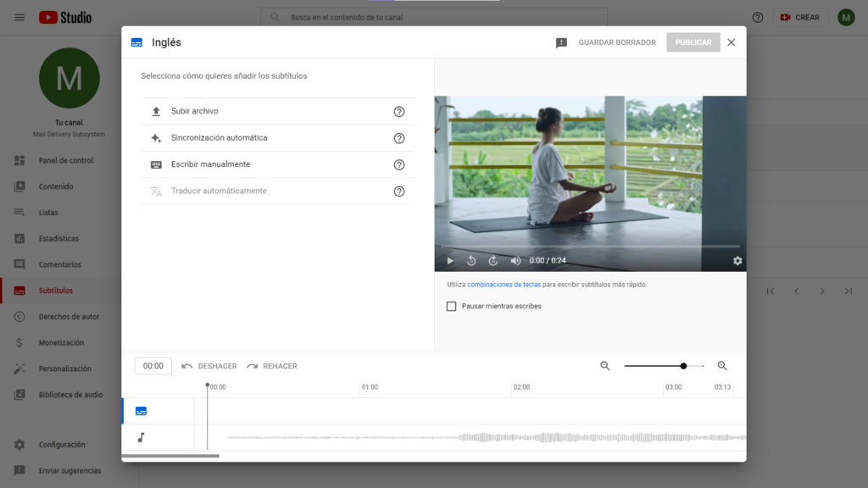
Task: Open help for Subir archivo
Action: [399, 112]
